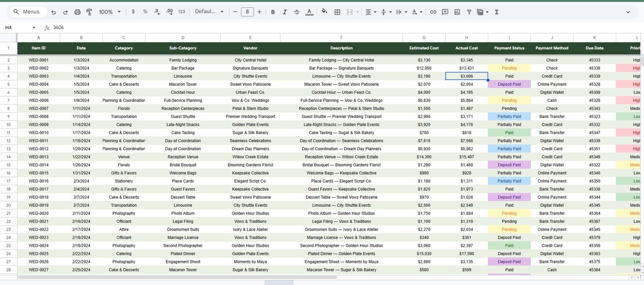Select the $13,431 actual cost cell
This screenshot has height=285, width=644.
point(466,68)
